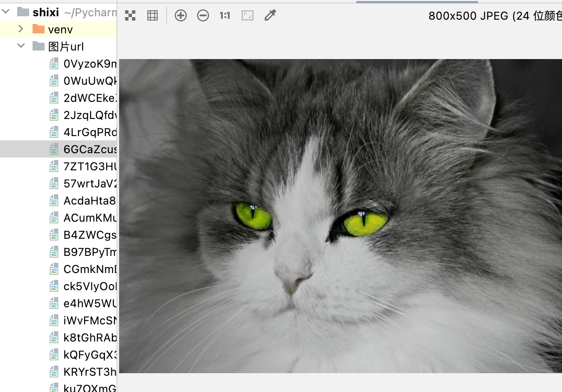The height and width of the screenshot is (392, 562).
Task: Open the file starting with B97BPyT
Action: pyautogui.click(x=90, y=252)
